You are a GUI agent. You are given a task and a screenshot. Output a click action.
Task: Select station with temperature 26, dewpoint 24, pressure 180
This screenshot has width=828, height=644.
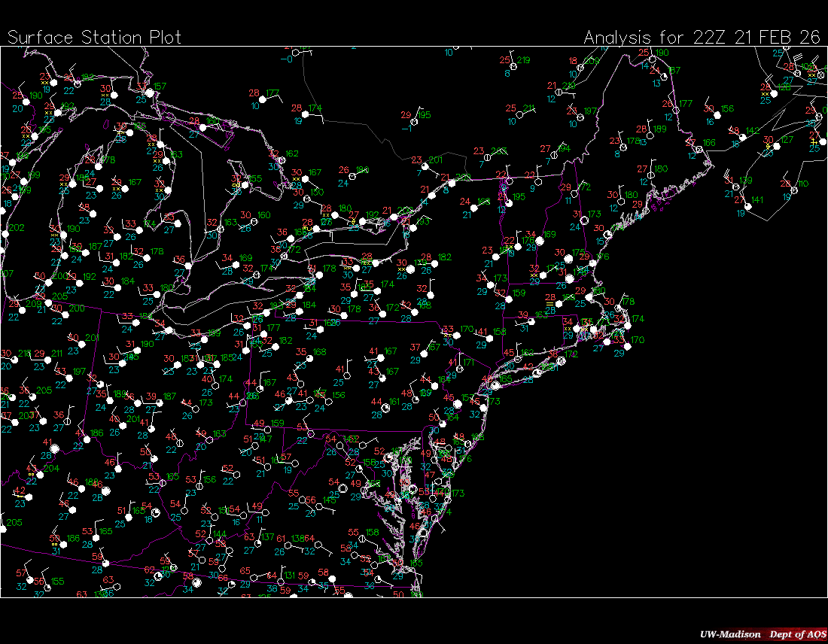click(352, 176)
